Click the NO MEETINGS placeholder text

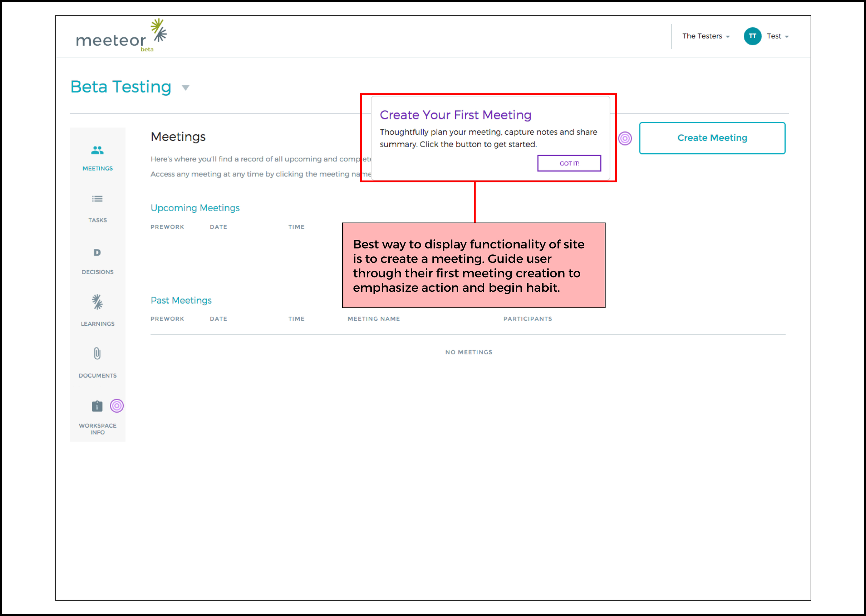[469, 352]
